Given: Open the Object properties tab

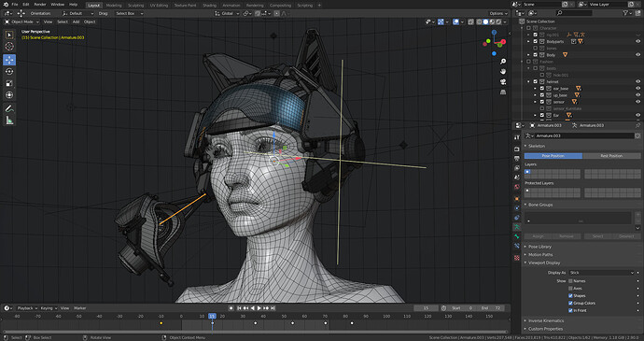Looking at the screenshot, I should tap(517, 199).
